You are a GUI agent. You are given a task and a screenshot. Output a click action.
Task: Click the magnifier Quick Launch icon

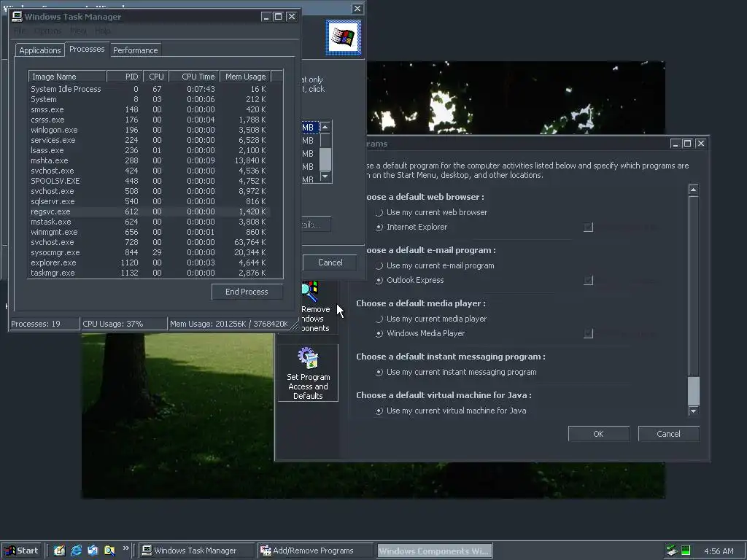109,550
